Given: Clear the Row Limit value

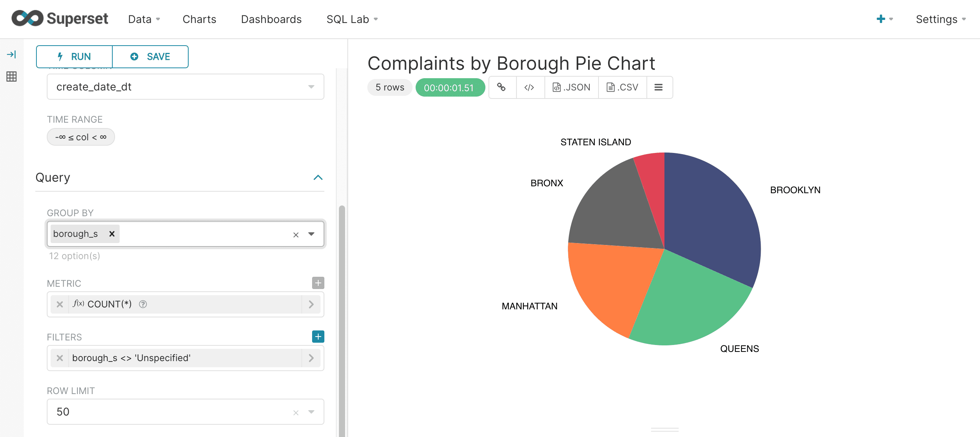Looking at the screenshot, I should click(x=296, y=412).
